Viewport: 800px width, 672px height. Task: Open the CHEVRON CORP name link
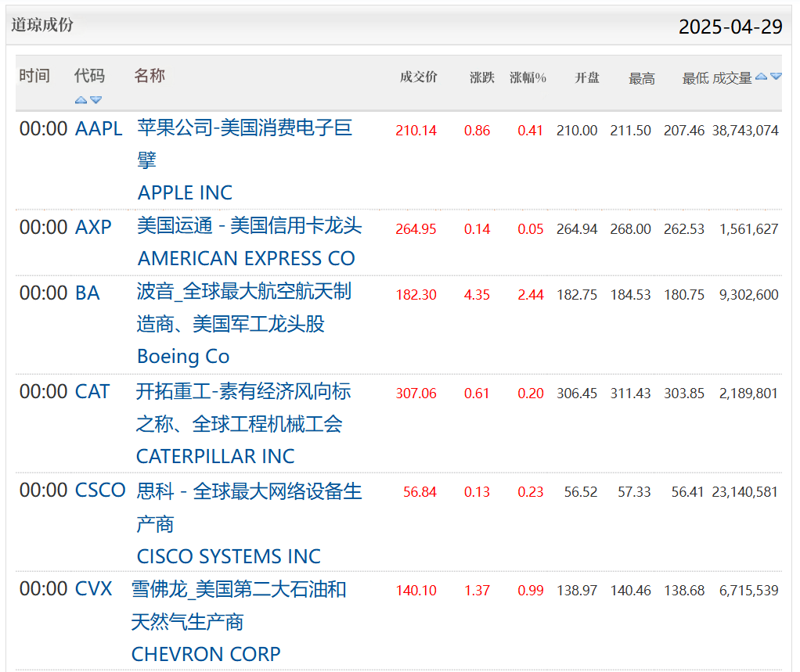pos(206,654)
